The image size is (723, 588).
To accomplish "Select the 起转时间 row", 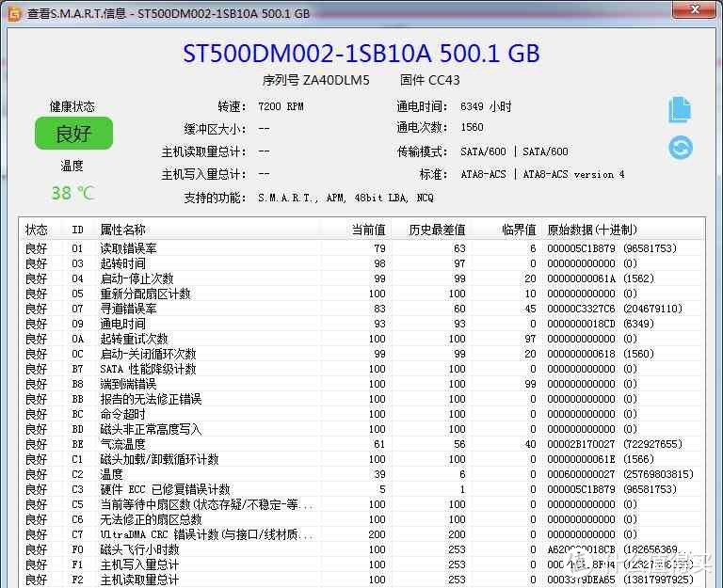I will [361, 263].
